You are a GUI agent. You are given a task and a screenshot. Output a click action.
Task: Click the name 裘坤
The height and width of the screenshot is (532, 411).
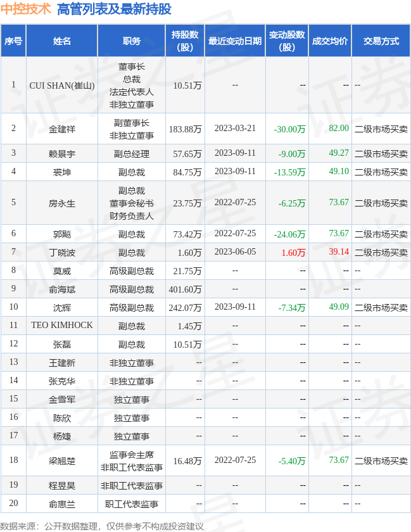[x=62, y=172]
